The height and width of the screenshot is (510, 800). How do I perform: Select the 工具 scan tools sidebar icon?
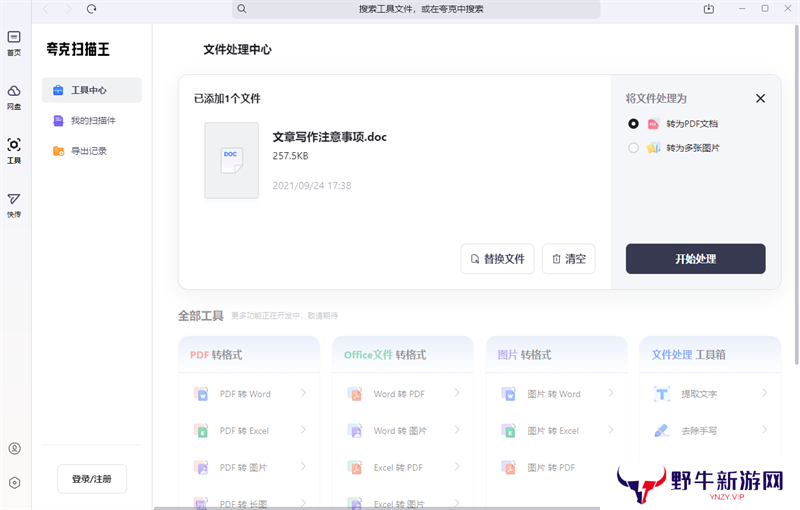pos(14,151)
